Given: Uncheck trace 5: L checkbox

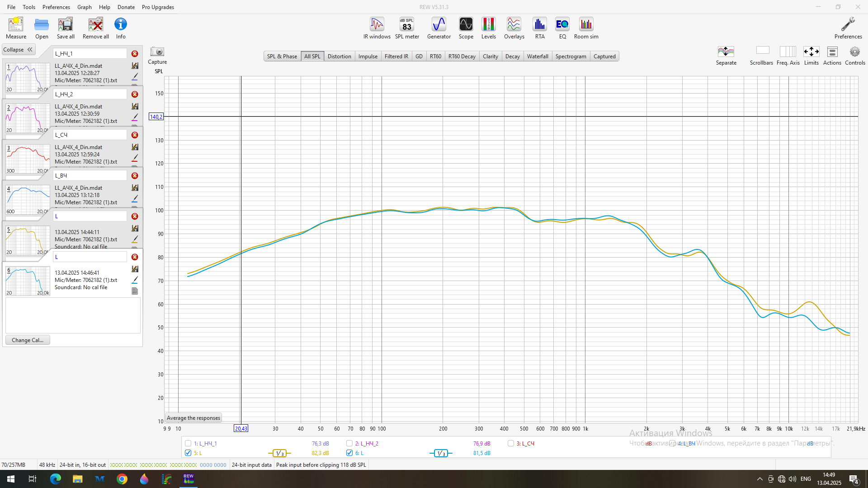Looking at the screenshot, I should point(188,453).
